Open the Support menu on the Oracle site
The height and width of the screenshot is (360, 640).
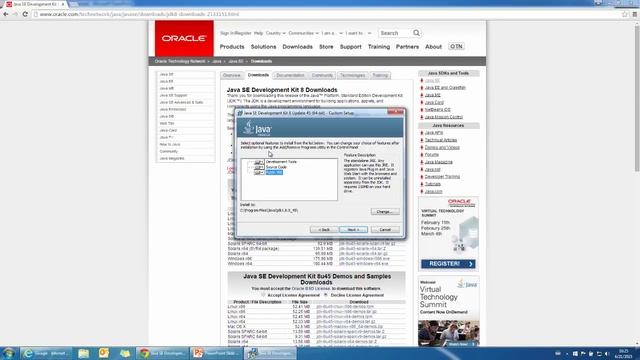tap(351, 47)
